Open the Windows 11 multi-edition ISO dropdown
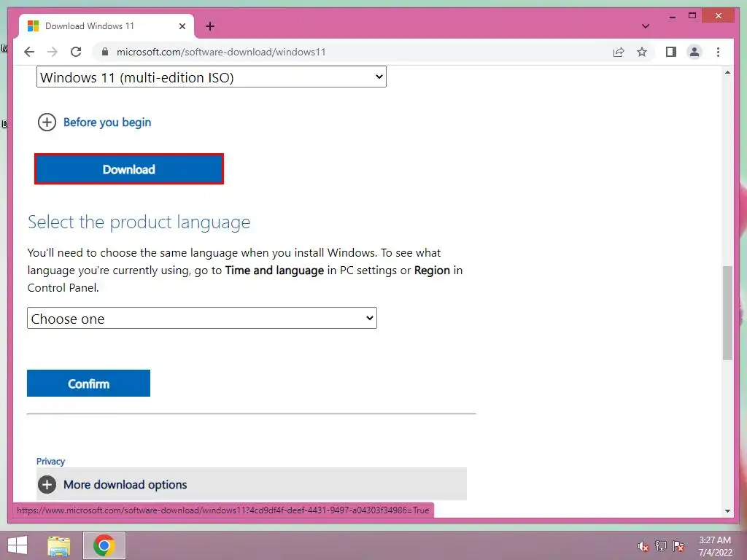This screenshot has width=747, height=560. click(x=211, y=77)
